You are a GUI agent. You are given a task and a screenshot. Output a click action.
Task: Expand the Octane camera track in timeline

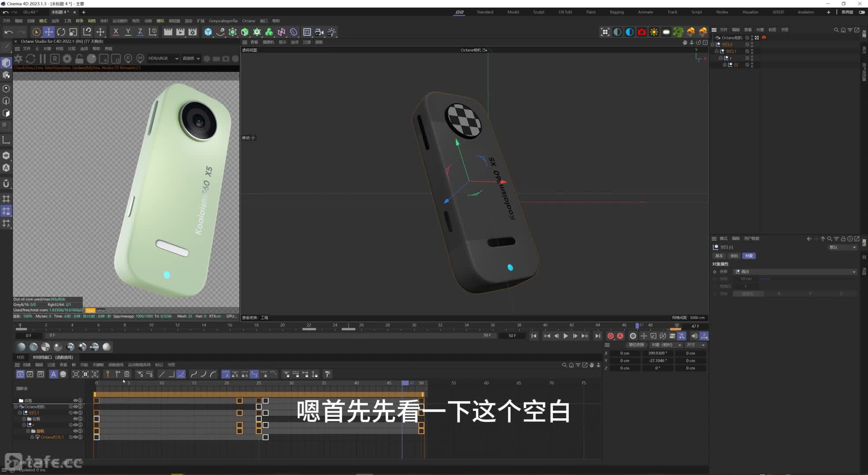[x=16, y=407]
